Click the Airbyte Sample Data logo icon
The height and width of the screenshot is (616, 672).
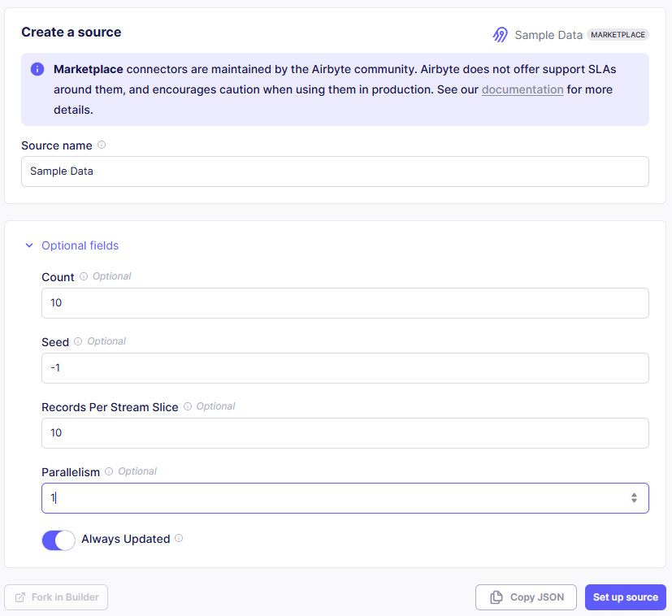(x=500, y=35)
